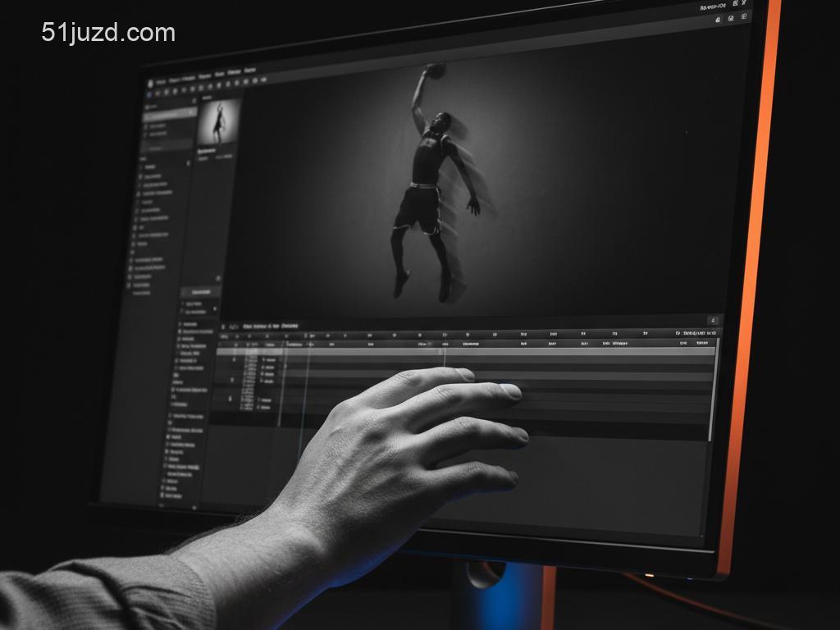Select the athlete clip thumbnail in the media panel
840x630 pixels.
coord(219,122)
